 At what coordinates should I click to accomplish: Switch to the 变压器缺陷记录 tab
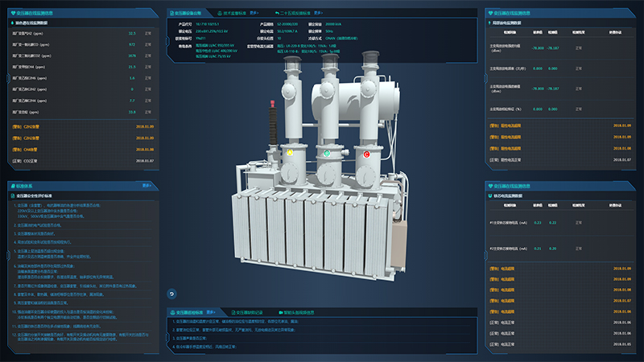click(247, 312)
